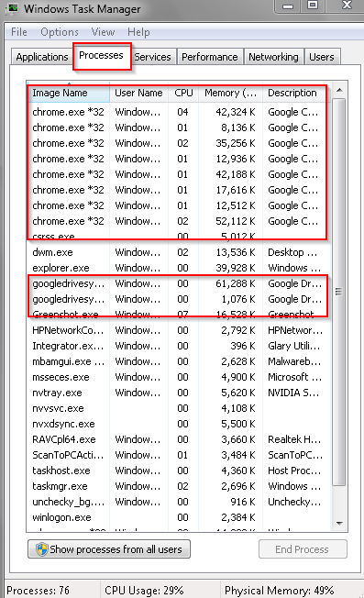Select chrome.exe row using 52,112 K
Viewport: 364px width, 598px height.
(x=179, y=221)
